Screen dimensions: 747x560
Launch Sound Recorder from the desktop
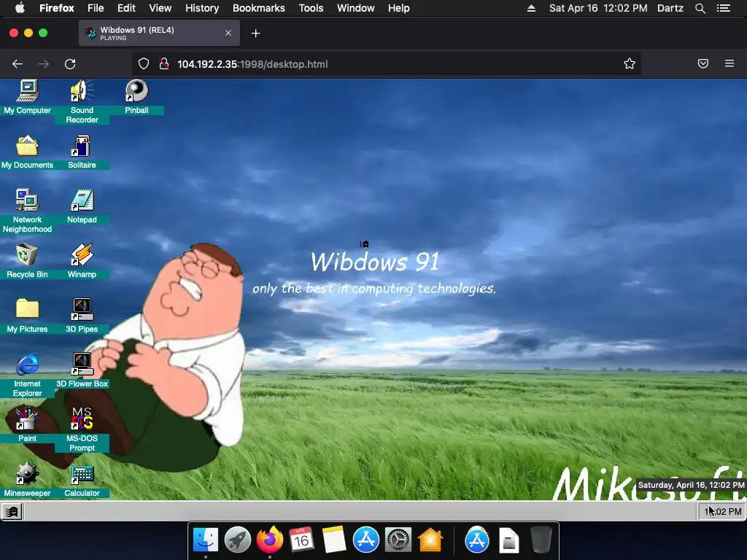pos(82,101)
